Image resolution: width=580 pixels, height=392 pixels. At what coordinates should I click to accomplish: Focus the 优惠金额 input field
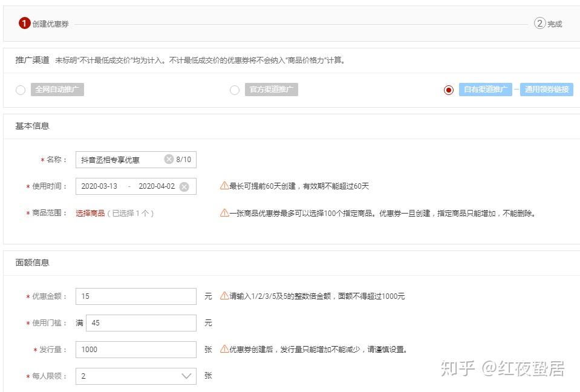tap(135, 296)
